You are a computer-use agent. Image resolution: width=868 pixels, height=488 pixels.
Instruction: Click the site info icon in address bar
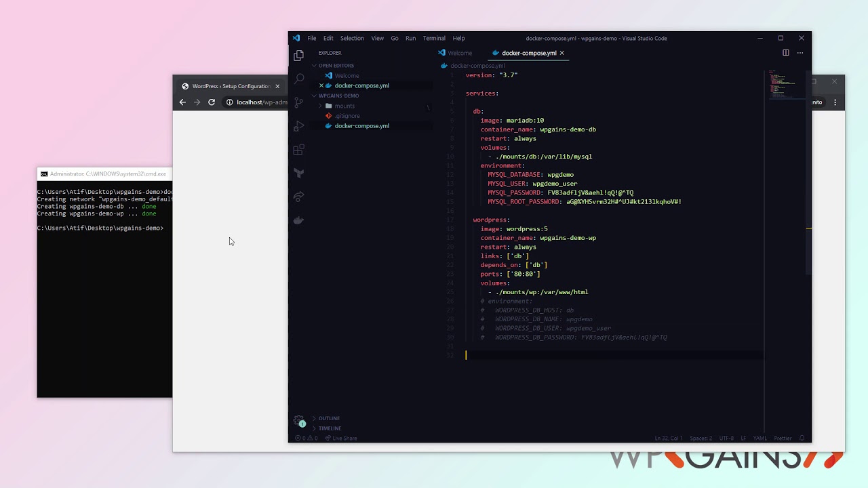pyautogui.click(x=229, y=102)
